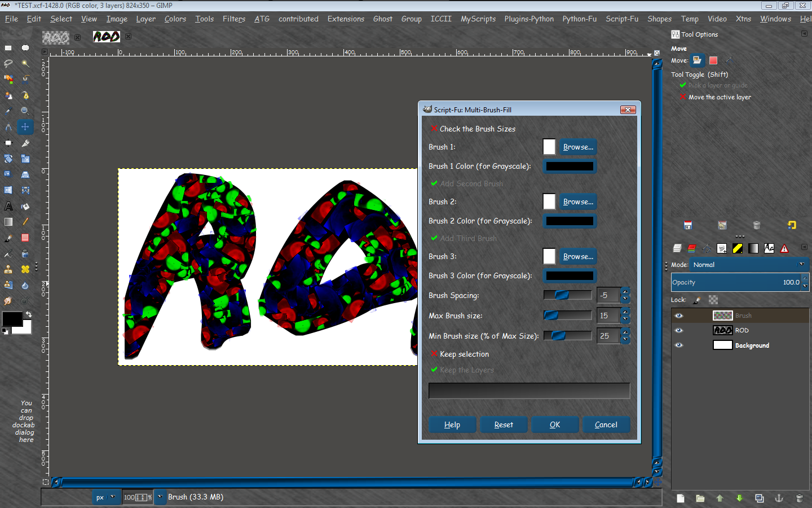Select the Ellipse Select tool
This screenshot has height=508, width=812.
tap(25, 48)
